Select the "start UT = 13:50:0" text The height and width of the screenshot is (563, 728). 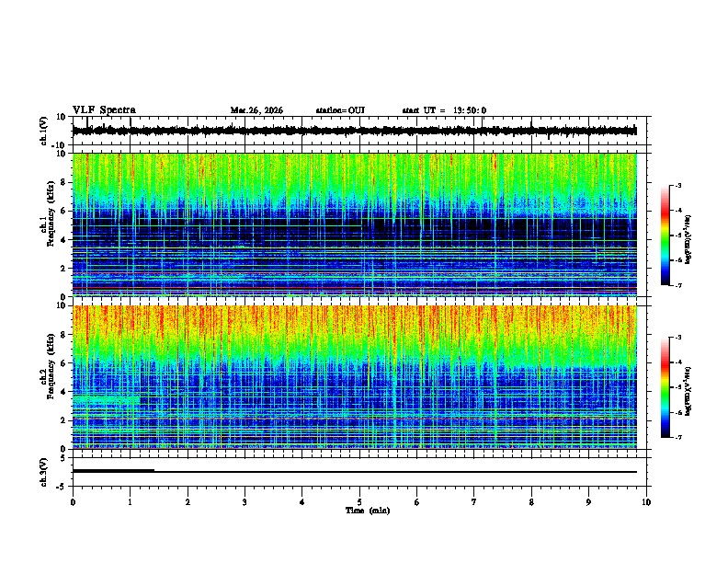444,110
